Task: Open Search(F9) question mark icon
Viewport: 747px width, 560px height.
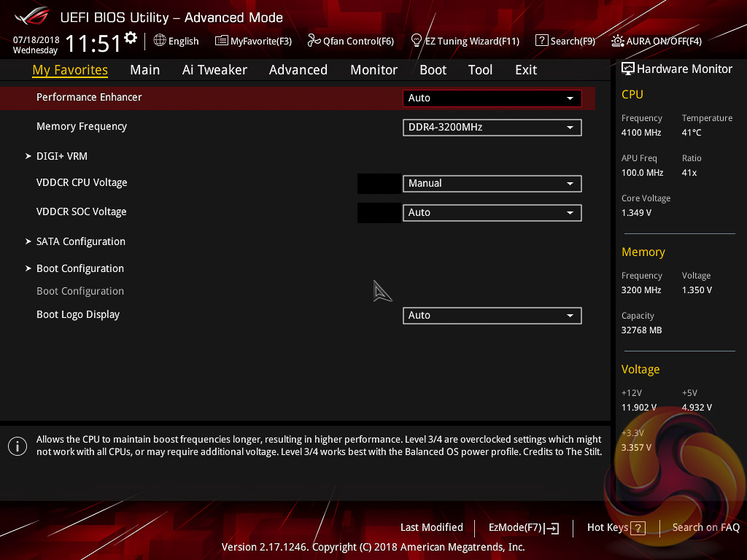Action: 541,41
